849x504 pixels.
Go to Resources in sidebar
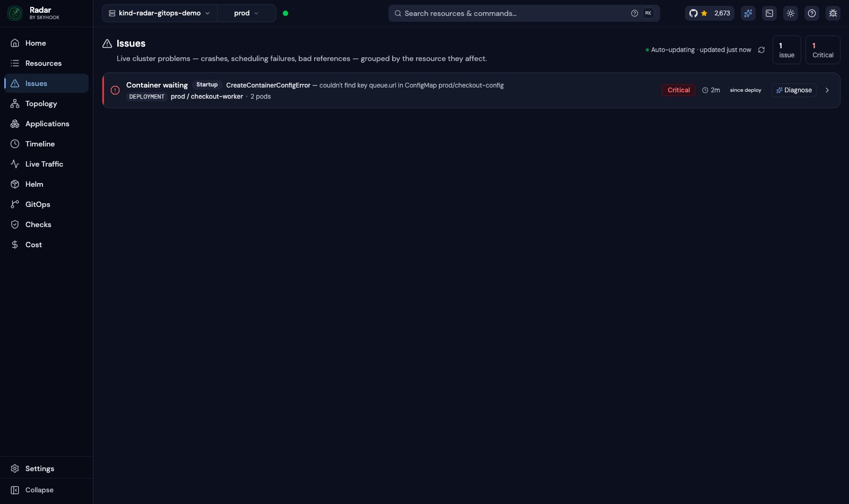(46, 63)
